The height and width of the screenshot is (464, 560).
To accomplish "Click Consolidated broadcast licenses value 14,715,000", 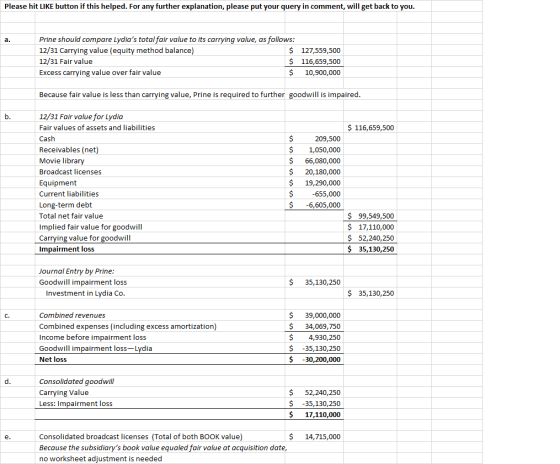I will (x=314, y=436).
